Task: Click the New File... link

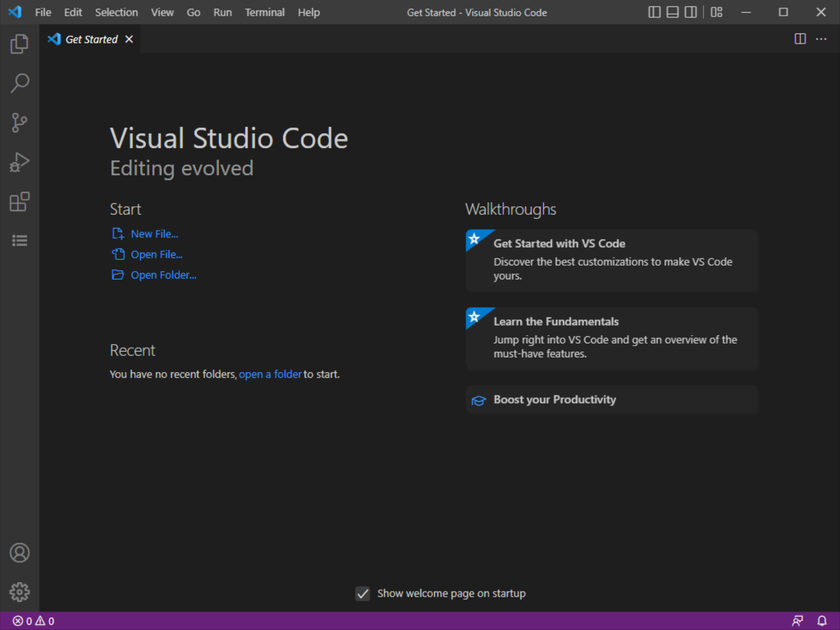Action: click(x=154, y=234)
